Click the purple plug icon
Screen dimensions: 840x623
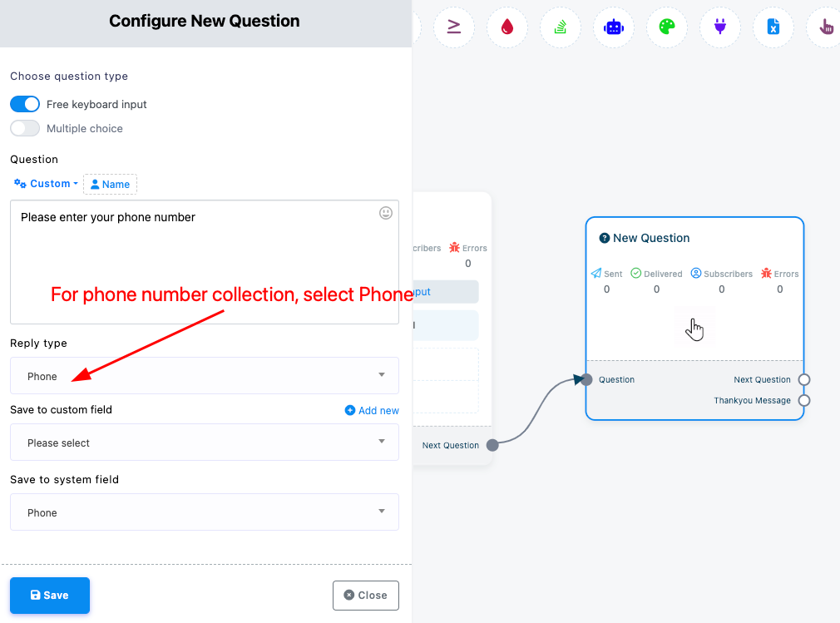(x=720, y=27)
